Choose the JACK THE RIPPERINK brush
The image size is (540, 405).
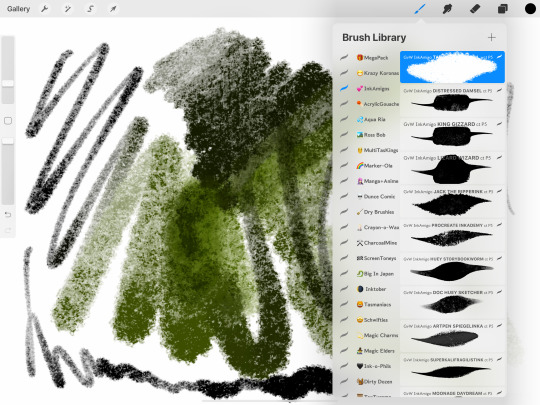[x=452, y=201]
